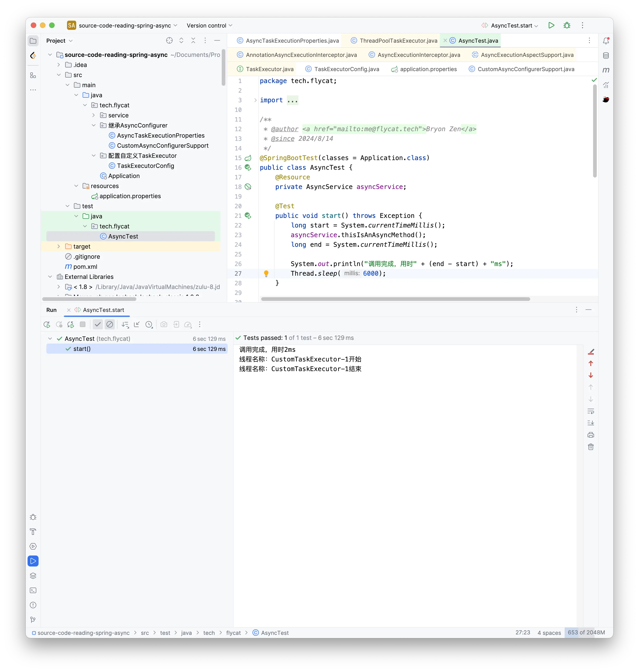The height and width of the screenshot is (672, 639).
Task: Click the 653 of 2048M memory indicator
Action: click(586, 632)
